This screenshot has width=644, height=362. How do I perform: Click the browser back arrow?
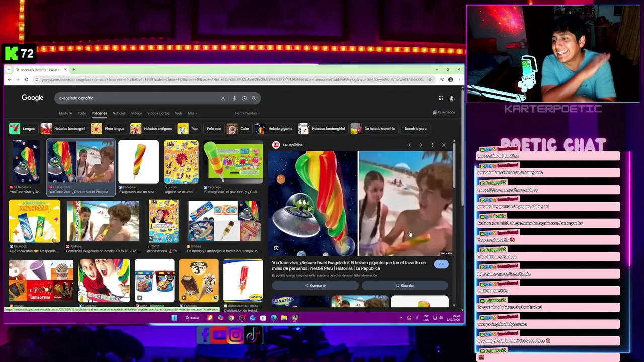[9, 79]
